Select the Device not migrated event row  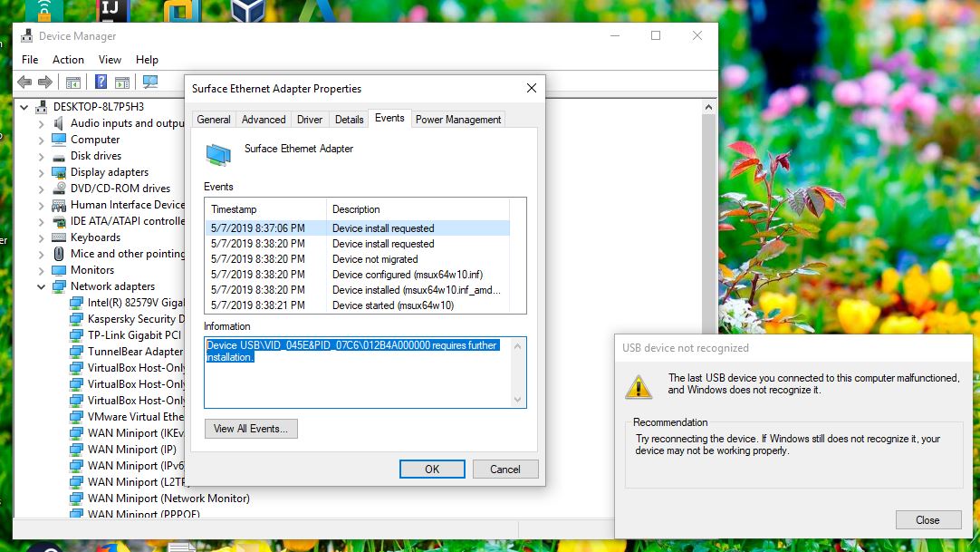point(358,259)
